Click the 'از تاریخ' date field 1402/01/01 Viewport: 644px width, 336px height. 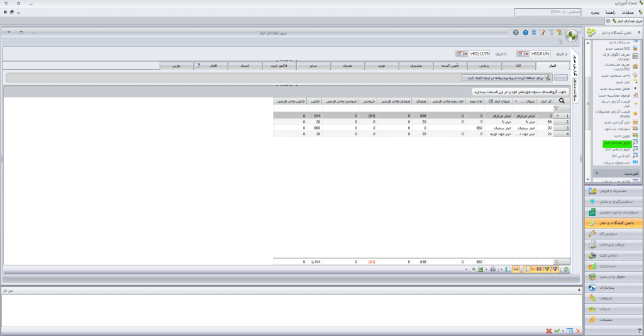[540, 54]
